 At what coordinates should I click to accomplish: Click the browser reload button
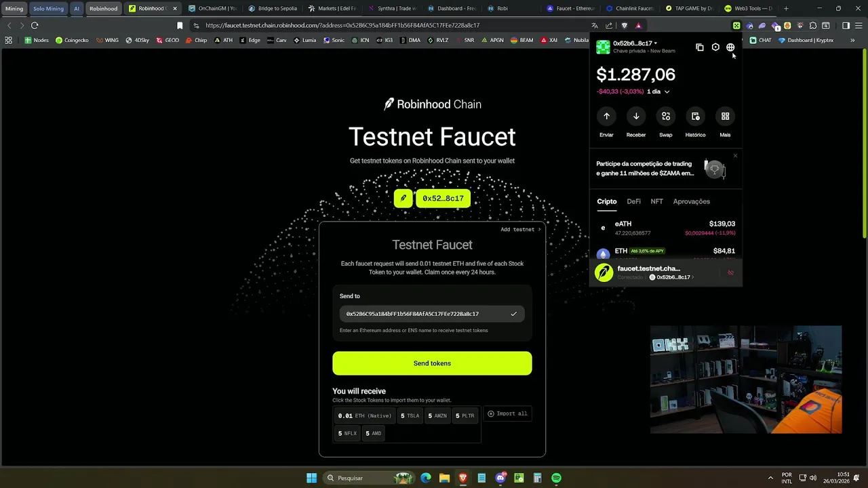(35, 25)
